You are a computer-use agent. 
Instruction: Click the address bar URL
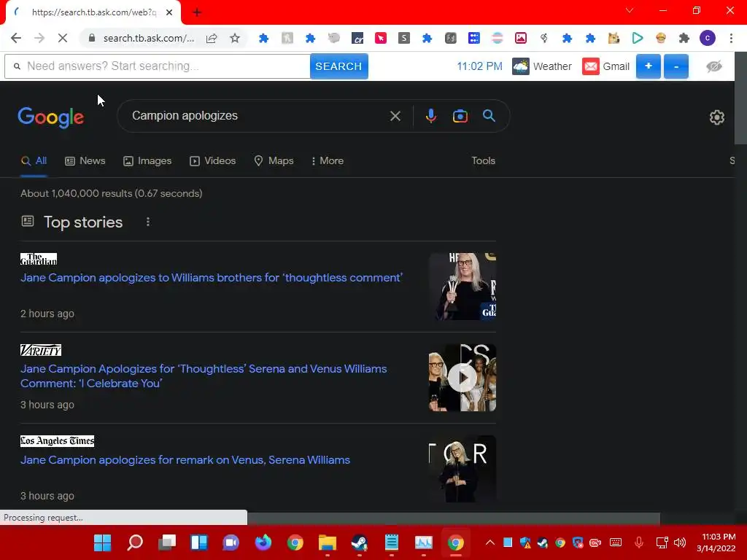[x=149, y=38]
